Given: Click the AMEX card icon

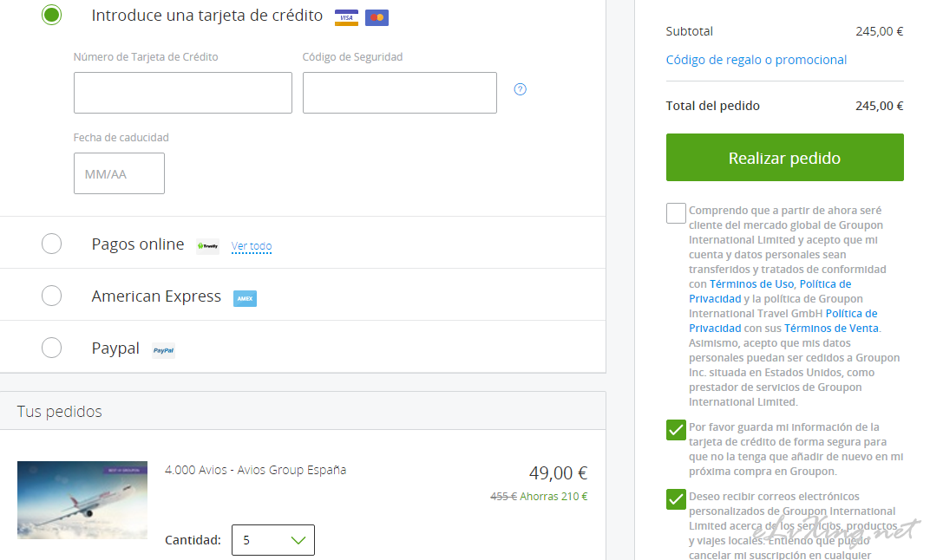Looking at the screenshot, I should 245,299.
